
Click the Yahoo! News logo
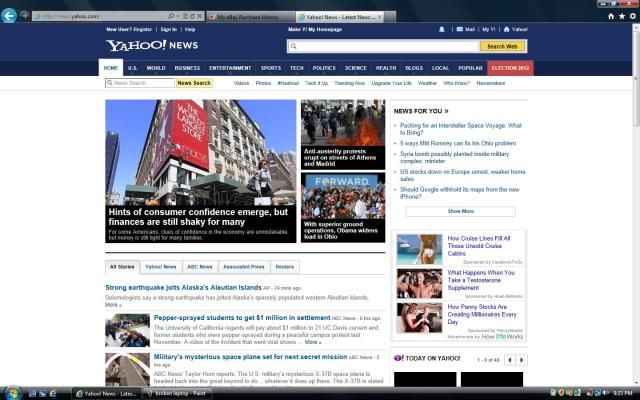click(x=152, y=45)
